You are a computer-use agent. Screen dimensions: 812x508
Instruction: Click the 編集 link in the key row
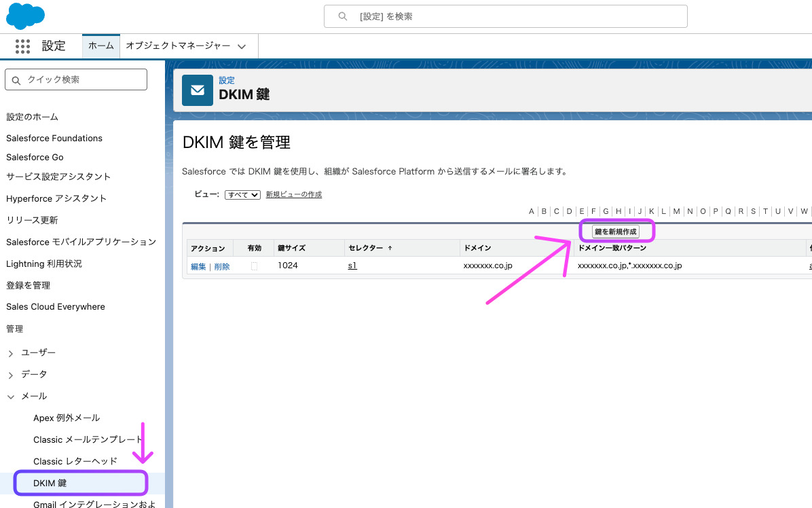point(198,266)
